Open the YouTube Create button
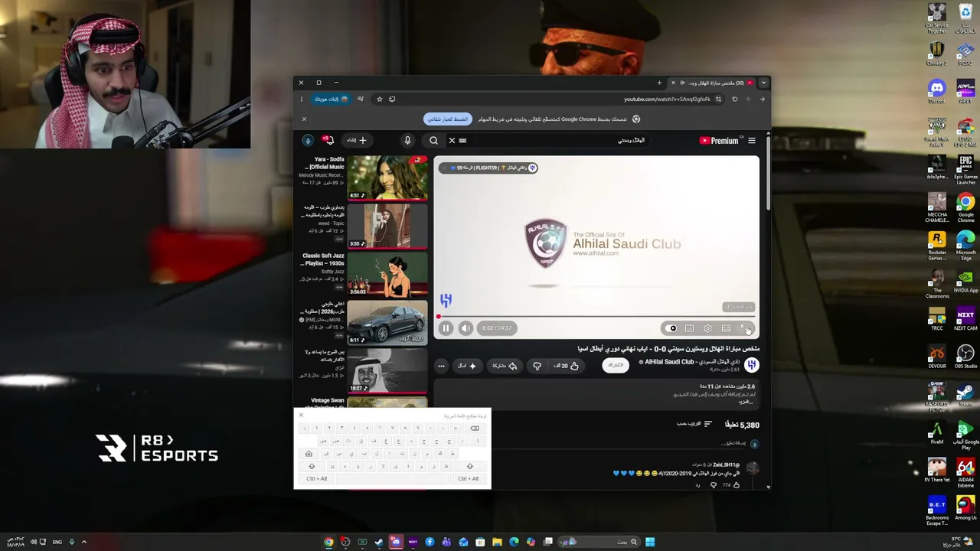 (357, 140)
